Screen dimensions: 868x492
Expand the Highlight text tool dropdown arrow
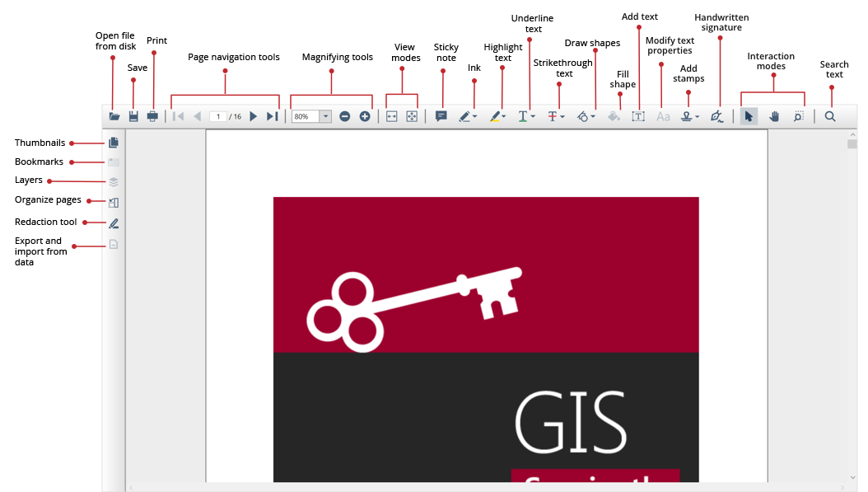pyautogui.click(x=504, y=117)
